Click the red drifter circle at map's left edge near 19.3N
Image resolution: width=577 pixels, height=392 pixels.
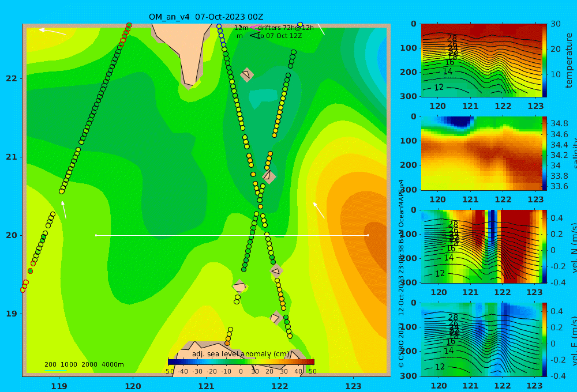[x=23, y=290]
